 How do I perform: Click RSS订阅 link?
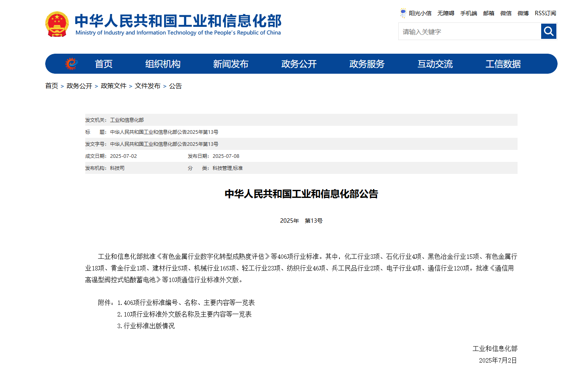tap(545, 13)
